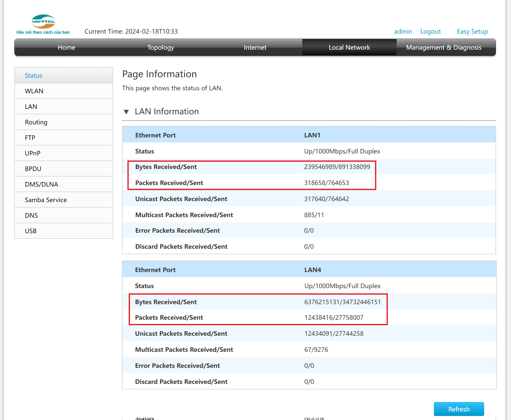Click the admin link
511x420 pixels.
(403, 31)
